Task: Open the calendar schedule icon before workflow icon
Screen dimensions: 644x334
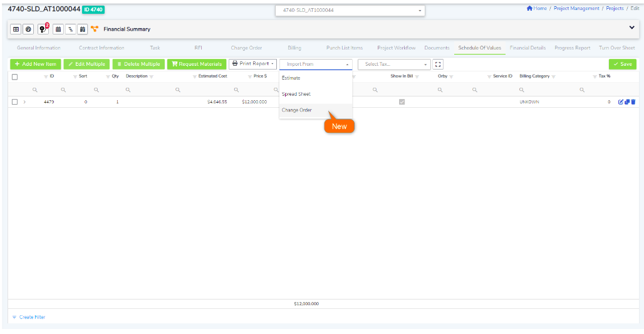Action: pos(83,29)
